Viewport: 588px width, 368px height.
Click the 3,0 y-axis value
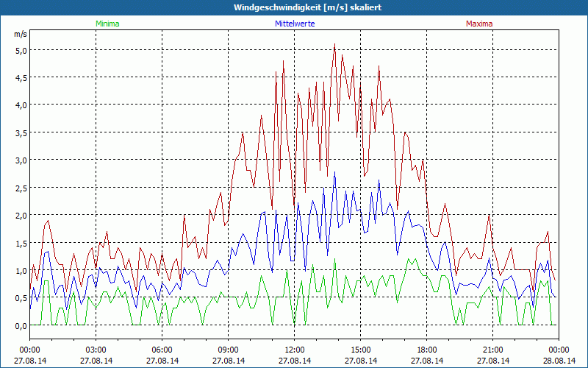21,160
